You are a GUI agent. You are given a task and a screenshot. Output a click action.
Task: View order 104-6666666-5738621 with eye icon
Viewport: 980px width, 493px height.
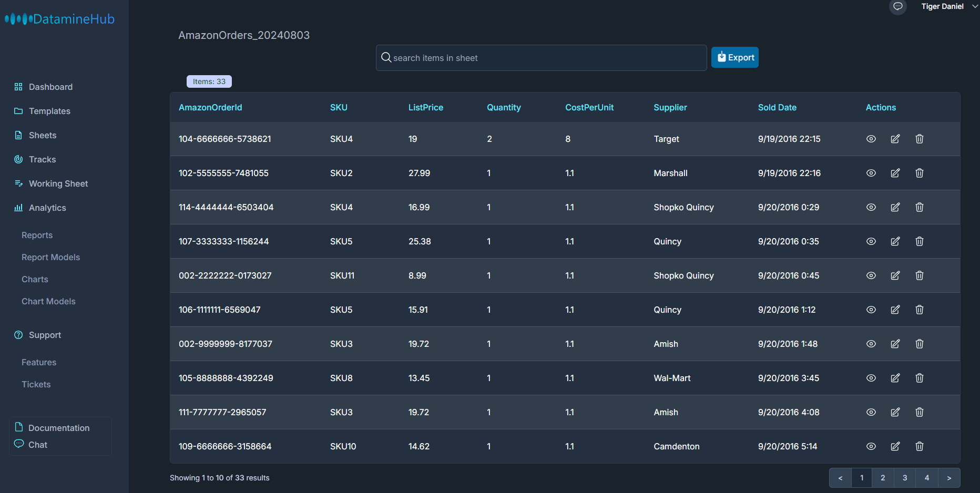(x=871, y=139)
